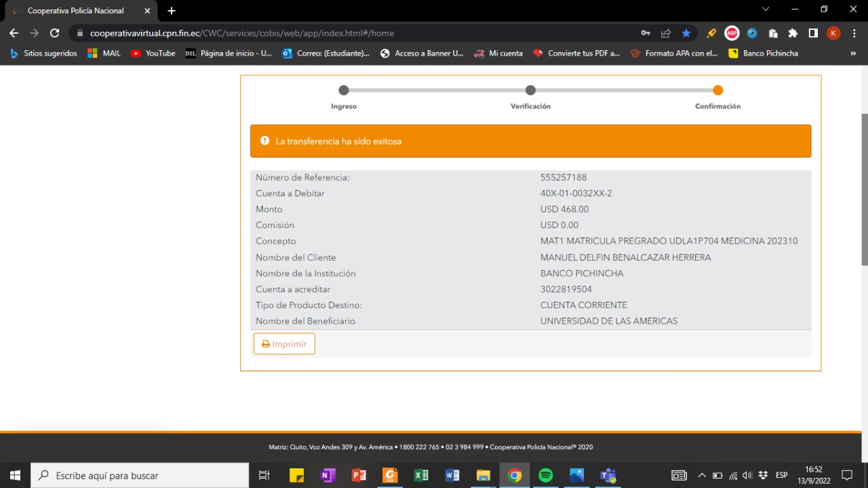Open the Extensions puzzle piece icon
Screen dimensions: 868x488
[793, 33]
